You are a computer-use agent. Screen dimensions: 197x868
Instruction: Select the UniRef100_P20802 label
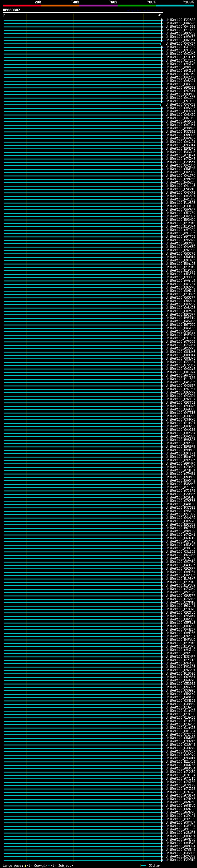point(180,856)
